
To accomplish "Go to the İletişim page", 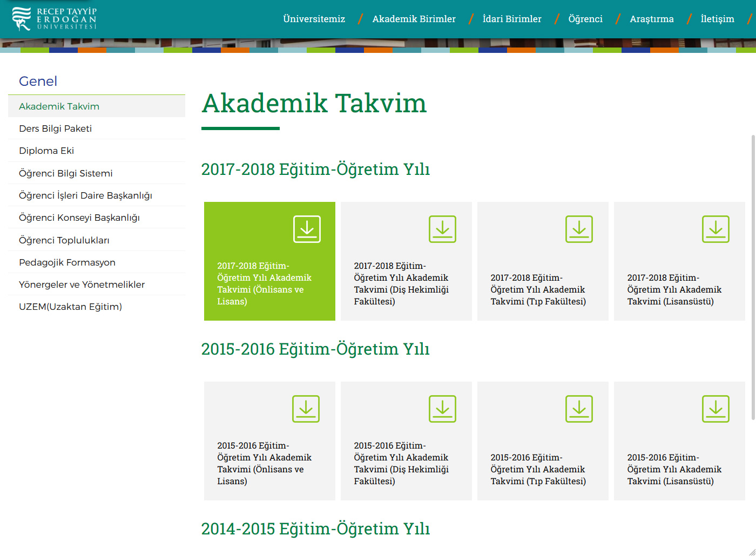I will 717,19.
